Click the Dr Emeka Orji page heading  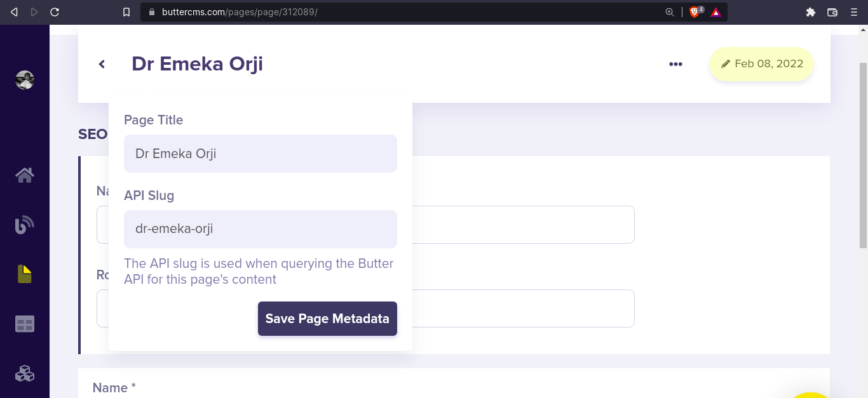click(x=197, y=64)
